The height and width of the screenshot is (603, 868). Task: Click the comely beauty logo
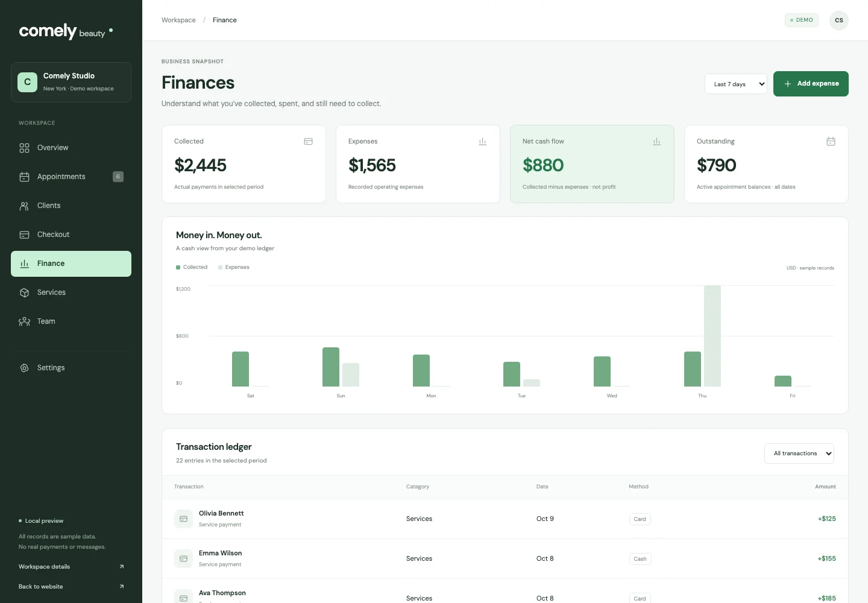click(x=66, y=31)
